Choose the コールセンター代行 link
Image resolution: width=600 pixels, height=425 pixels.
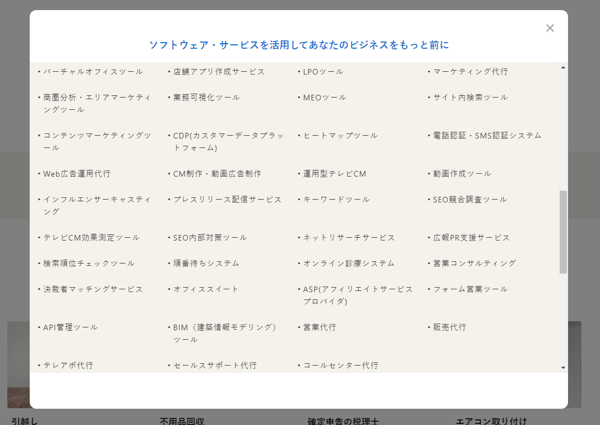(341, 366)
